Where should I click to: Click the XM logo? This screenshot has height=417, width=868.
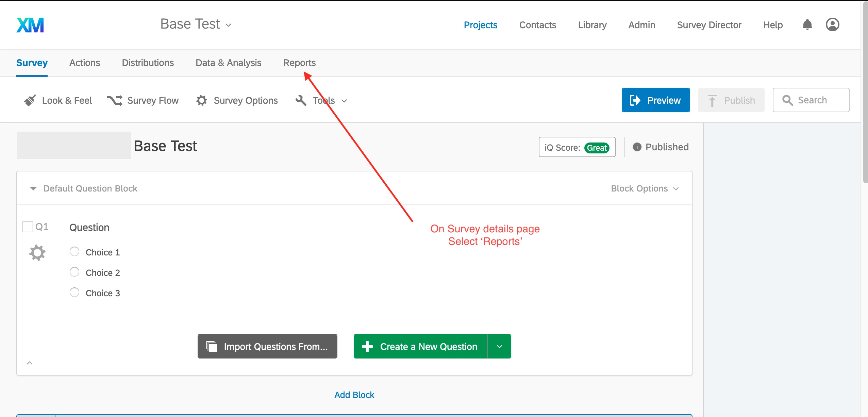tap(30, 25)
